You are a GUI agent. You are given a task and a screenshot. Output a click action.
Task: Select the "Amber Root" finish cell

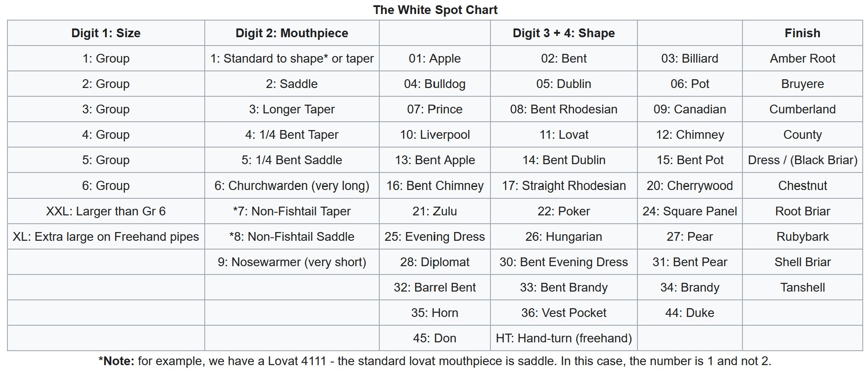click(802, 59)
